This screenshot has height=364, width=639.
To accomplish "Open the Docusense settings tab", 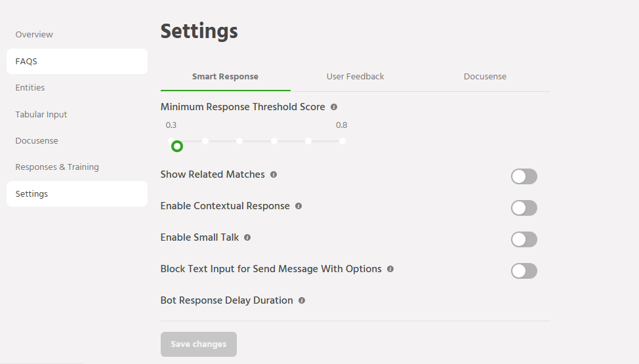I will [485, 77].
